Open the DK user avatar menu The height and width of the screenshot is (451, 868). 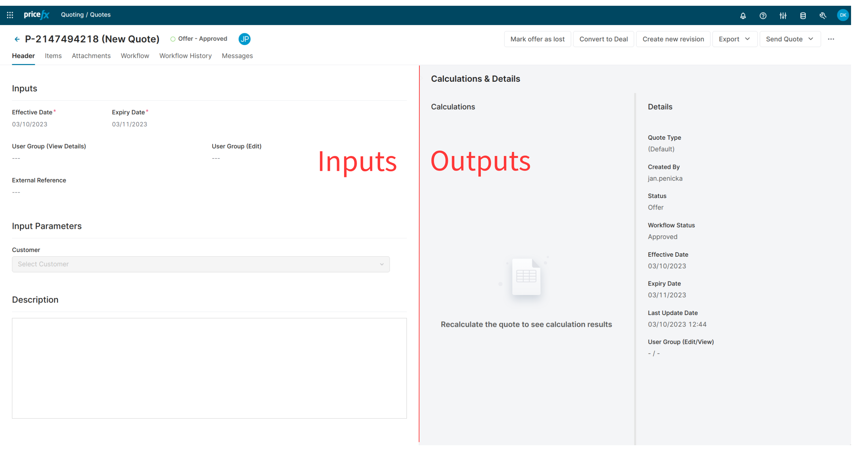tap(843, 15)
